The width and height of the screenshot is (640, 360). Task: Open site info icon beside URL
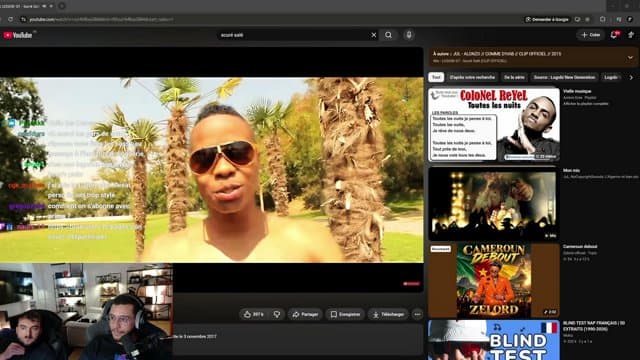[23, 19]
